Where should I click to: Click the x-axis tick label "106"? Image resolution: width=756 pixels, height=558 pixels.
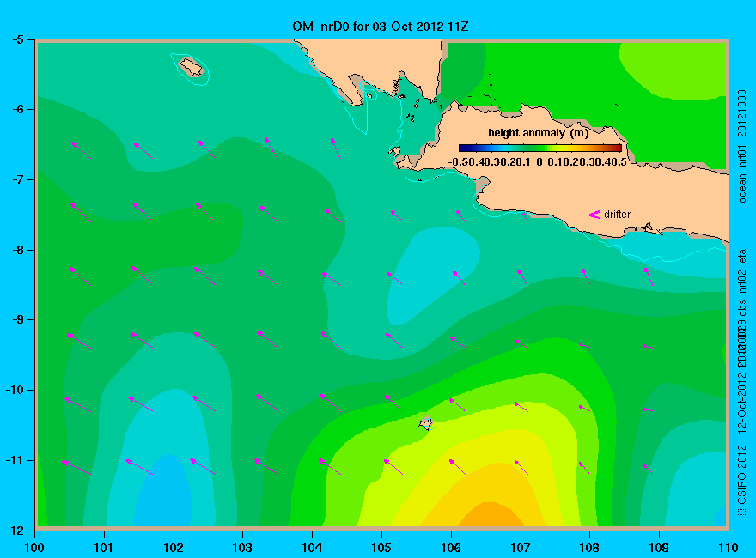(x=451, y=548)
